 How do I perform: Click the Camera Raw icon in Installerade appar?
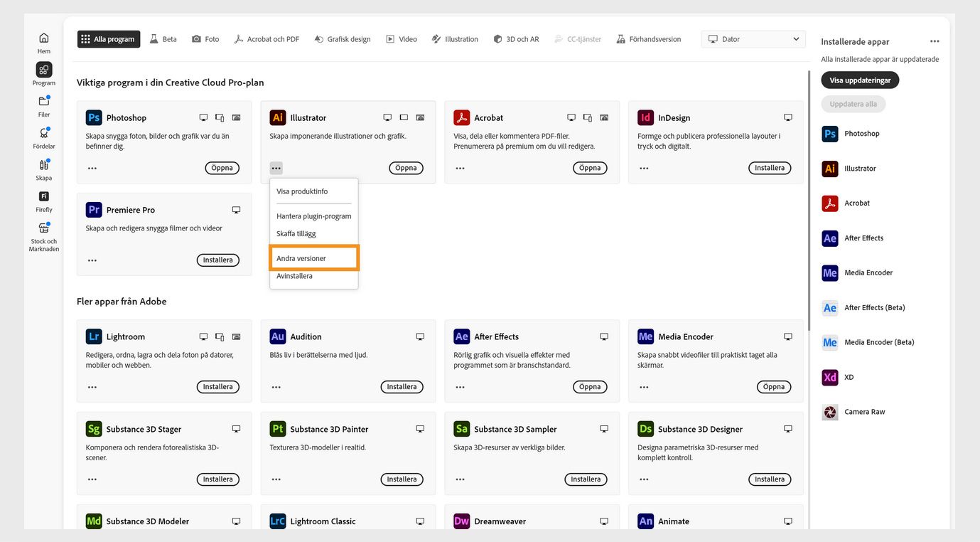(830, 413)
